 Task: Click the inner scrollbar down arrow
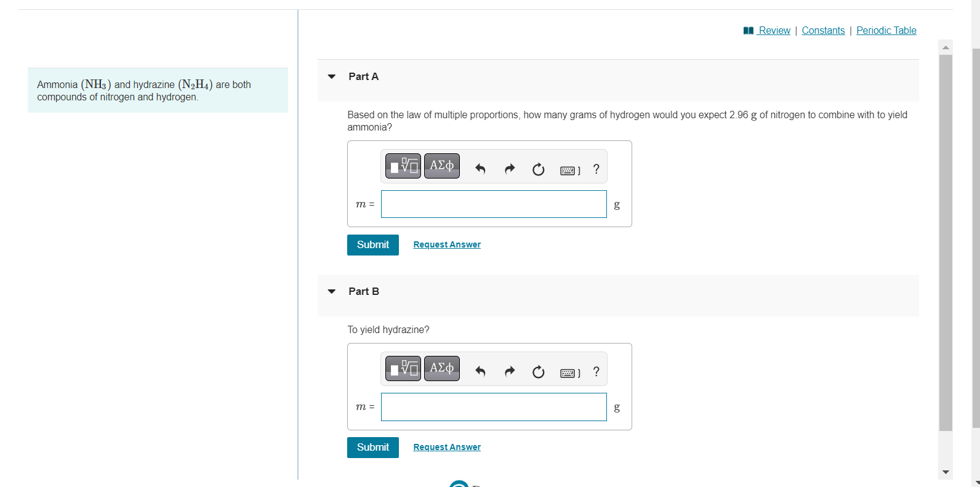click(946, 472)
